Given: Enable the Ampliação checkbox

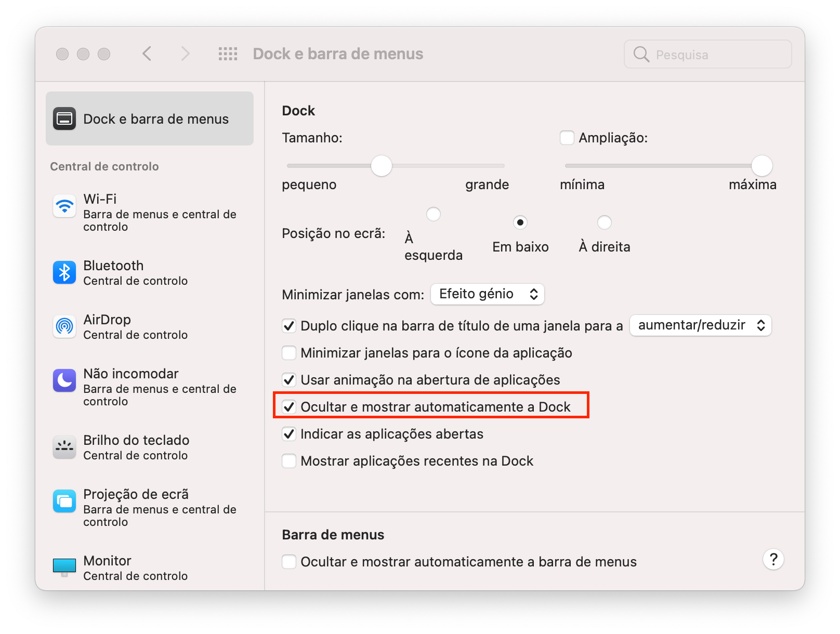Looking at the screenshot, I should pos(567,138).
